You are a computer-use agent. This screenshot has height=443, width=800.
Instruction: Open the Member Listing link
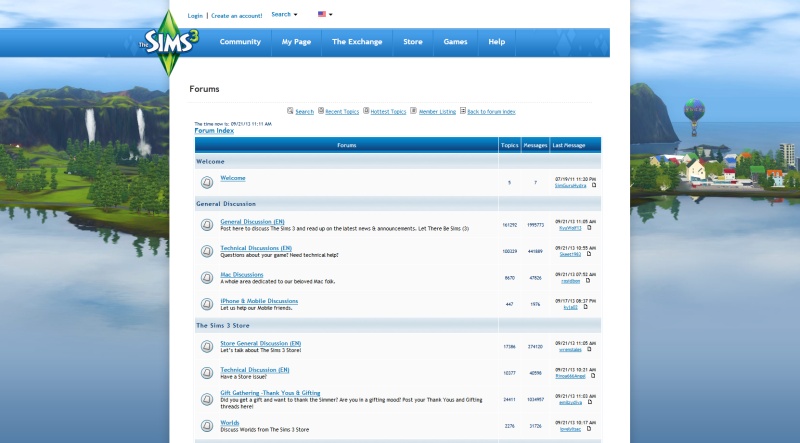pyautogui.click(x=437, y=112)
